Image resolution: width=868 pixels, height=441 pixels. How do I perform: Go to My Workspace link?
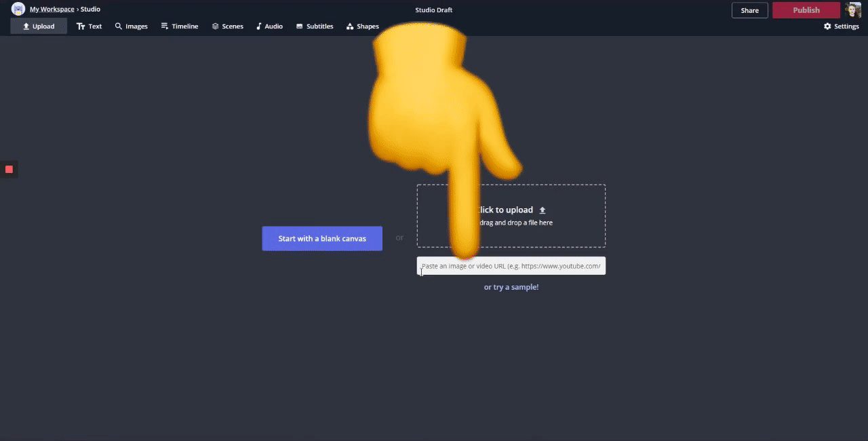click(52, 9)
